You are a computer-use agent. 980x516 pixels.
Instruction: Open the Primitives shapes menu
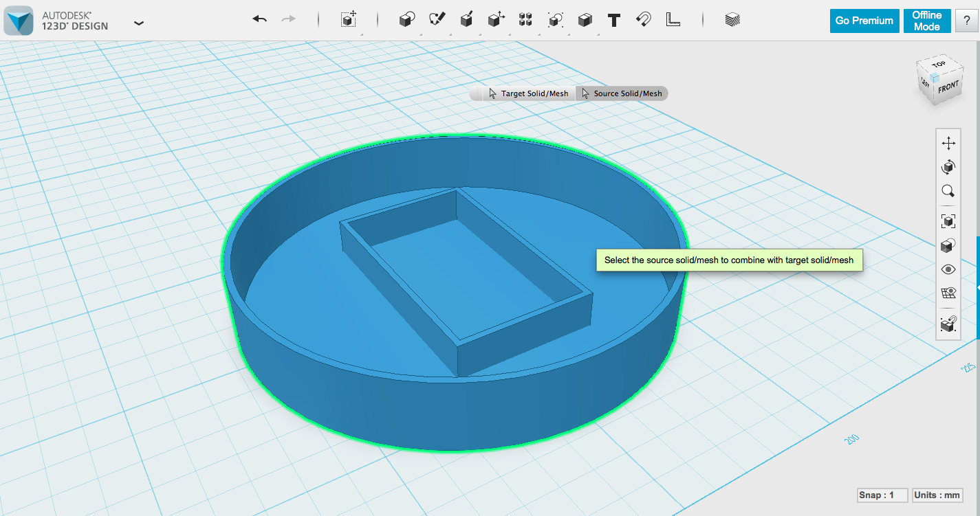(406, 20)
